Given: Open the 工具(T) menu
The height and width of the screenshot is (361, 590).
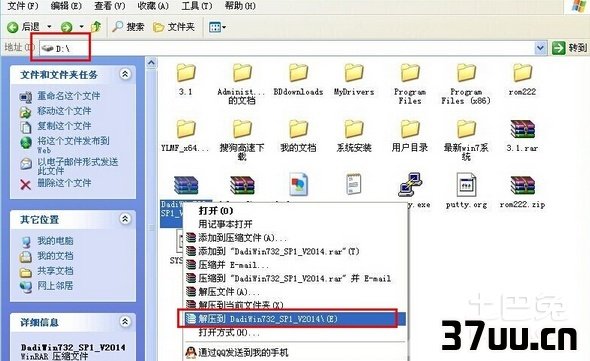Looking at the screenshot, I should [x=196, y=6].
